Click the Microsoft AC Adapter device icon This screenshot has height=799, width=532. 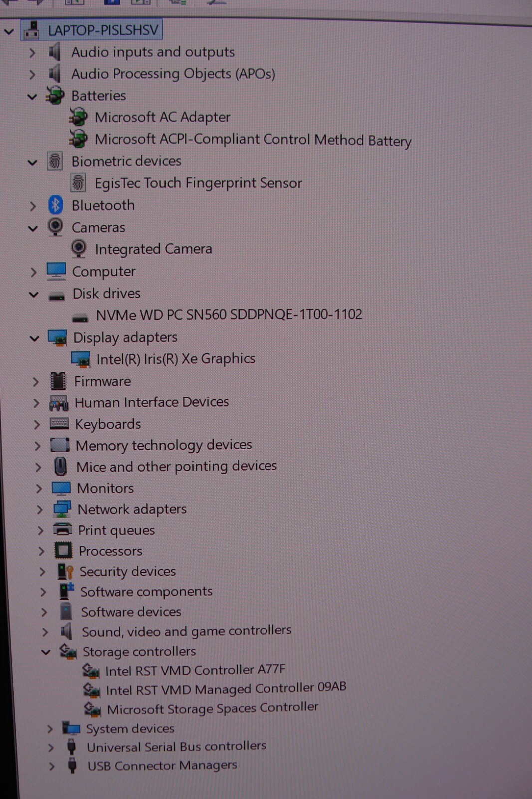(78, 117)
